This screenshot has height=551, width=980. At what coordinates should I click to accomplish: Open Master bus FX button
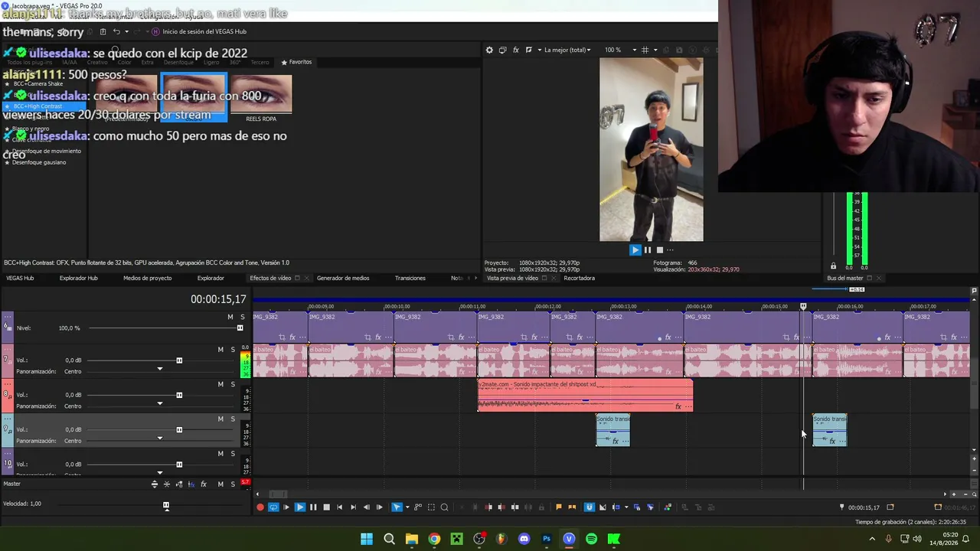[204, 484]
